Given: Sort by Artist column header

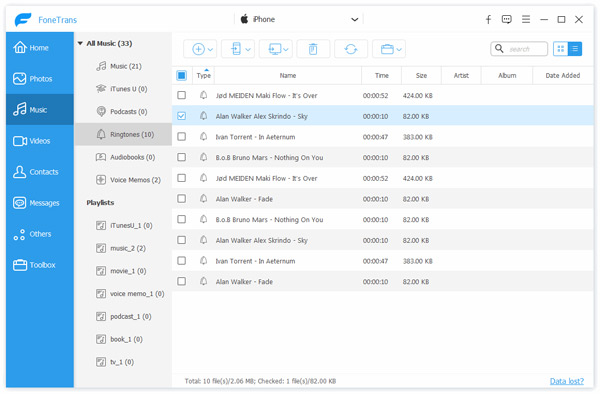Looking at the screenshot, I should click(x=461, y=75).
